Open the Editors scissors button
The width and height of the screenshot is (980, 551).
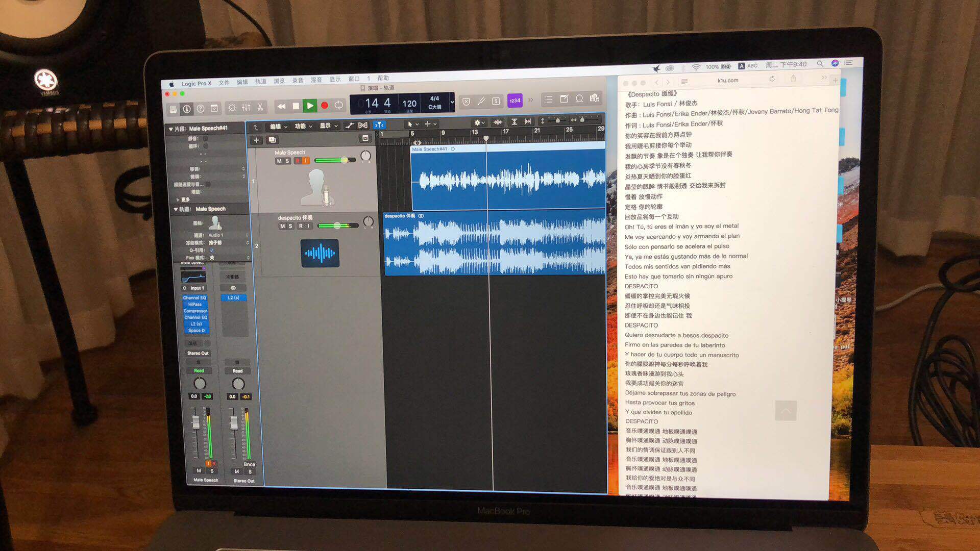coord(260,107)
